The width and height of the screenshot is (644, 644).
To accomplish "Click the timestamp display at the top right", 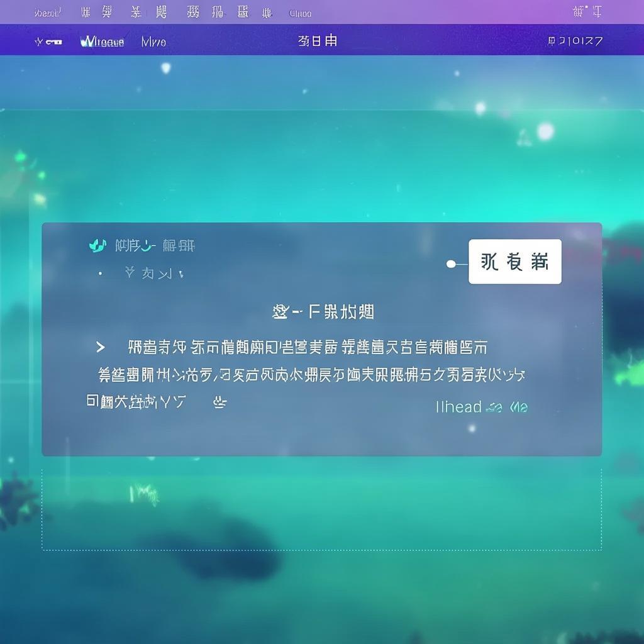I will (x=575, y=40).
